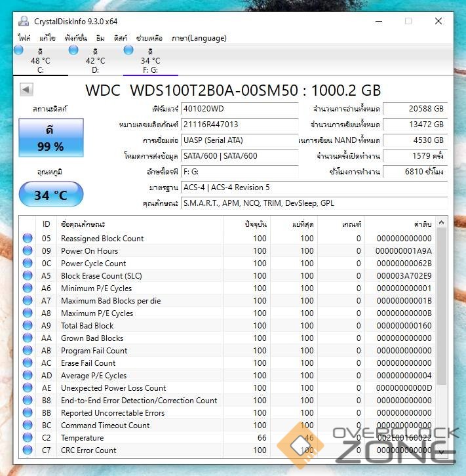Image resolution: width=466 pixels, height=476 pixels.
Task: Click the raw value 00000000000D
Action: [x=404, y=388]
